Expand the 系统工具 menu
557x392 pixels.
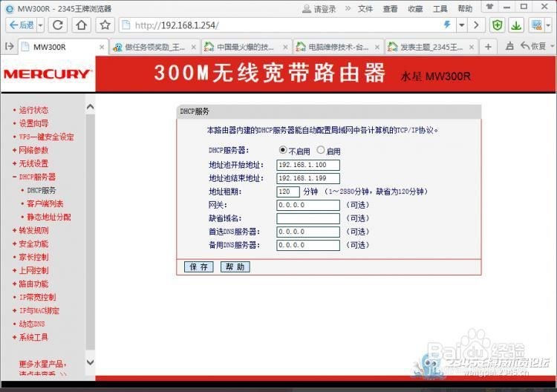[33, 337]
